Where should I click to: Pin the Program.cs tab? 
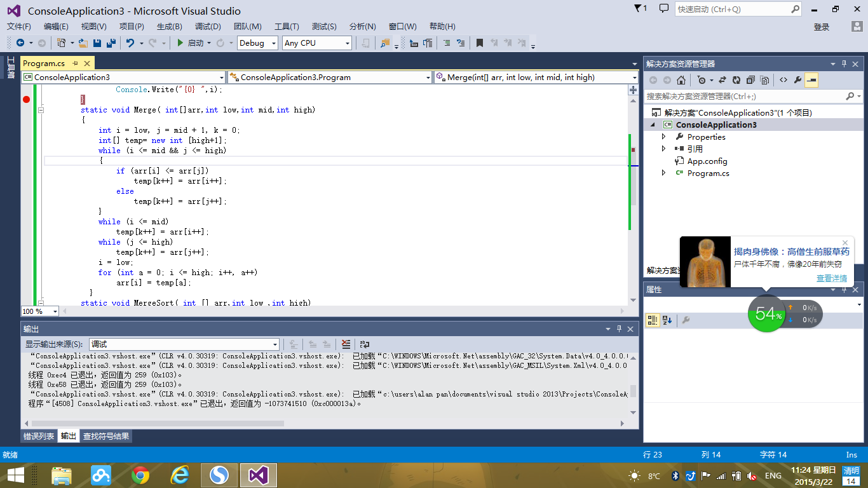click(75, 64)
